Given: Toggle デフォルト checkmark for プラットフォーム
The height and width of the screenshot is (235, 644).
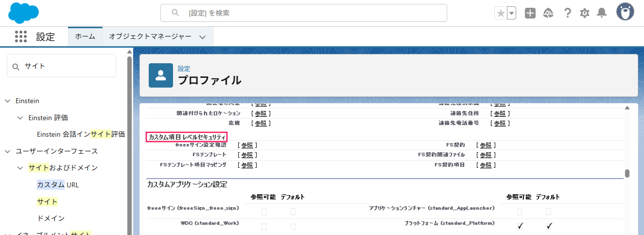Looking at the screenshot, I should pos(549,226).
